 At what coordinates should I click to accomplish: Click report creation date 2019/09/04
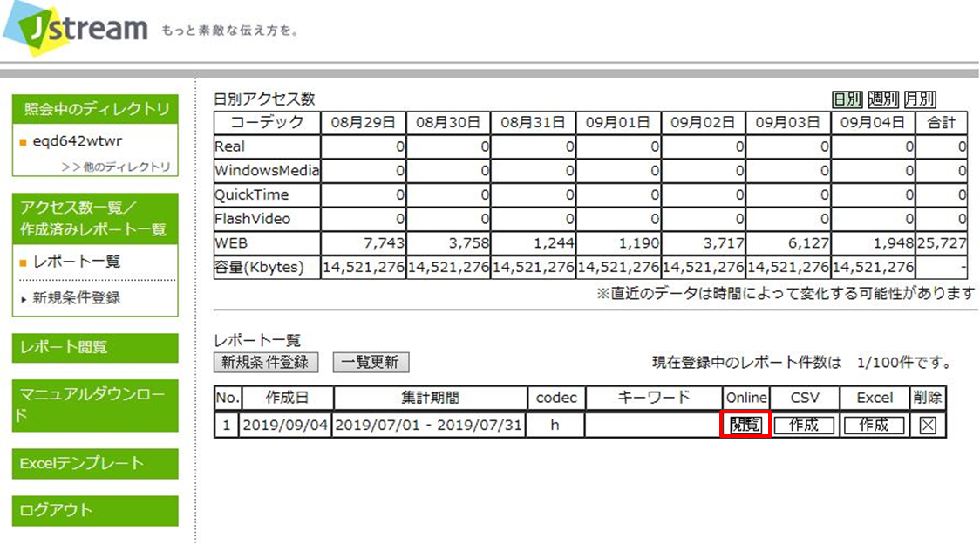tap(286, 426)
